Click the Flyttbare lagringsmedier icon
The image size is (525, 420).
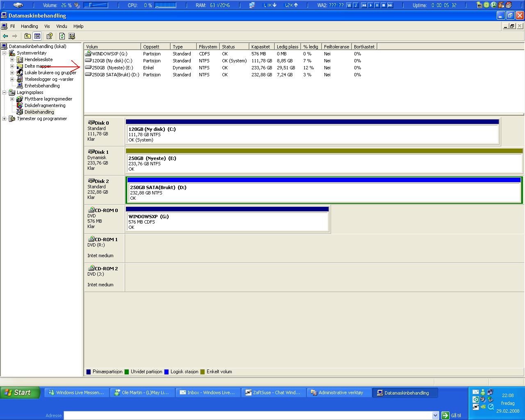pos(20,99)
